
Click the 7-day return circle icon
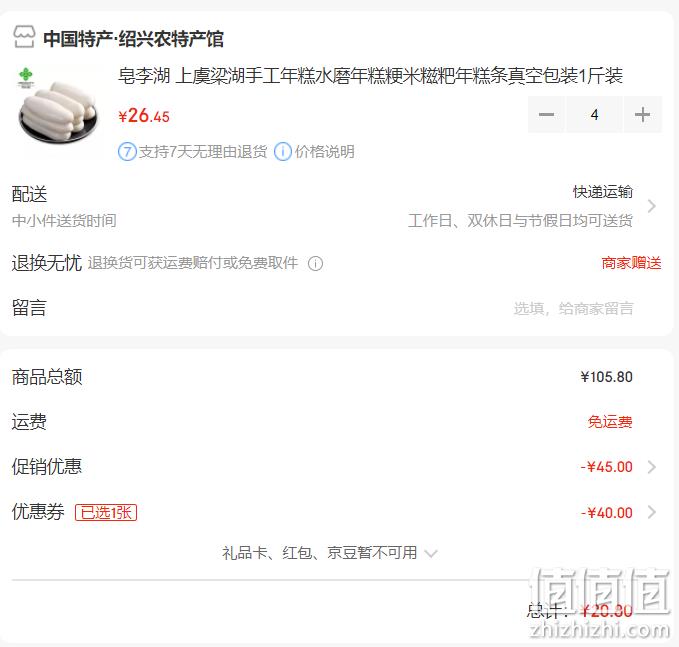point(127,152)
